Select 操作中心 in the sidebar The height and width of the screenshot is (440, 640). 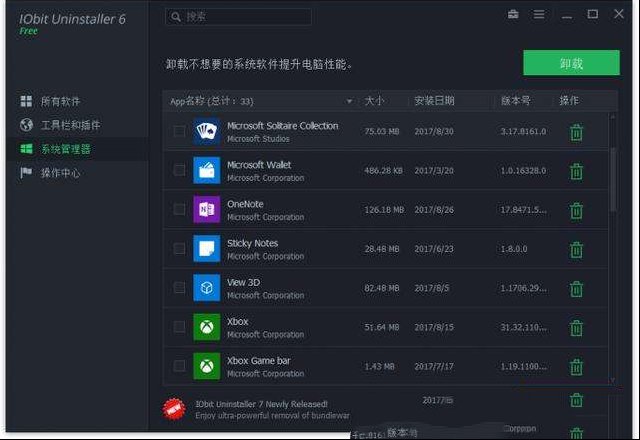tap(60, 173)
